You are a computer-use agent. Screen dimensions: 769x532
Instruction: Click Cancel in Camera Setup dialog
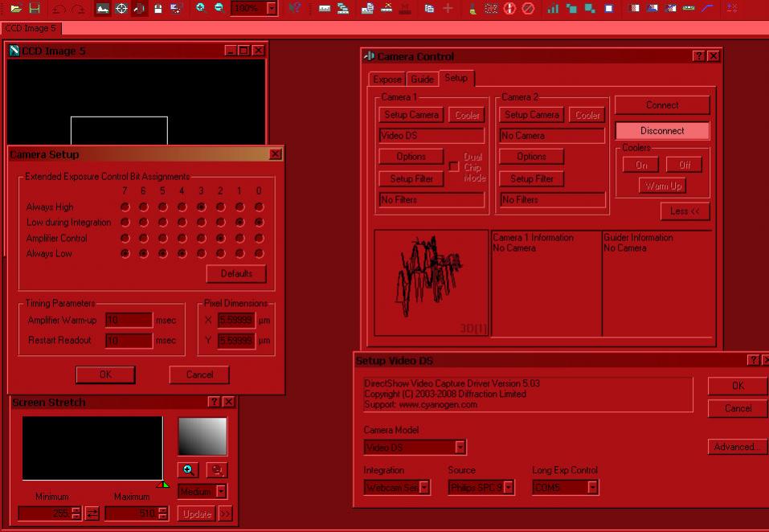tap(199, 374)
